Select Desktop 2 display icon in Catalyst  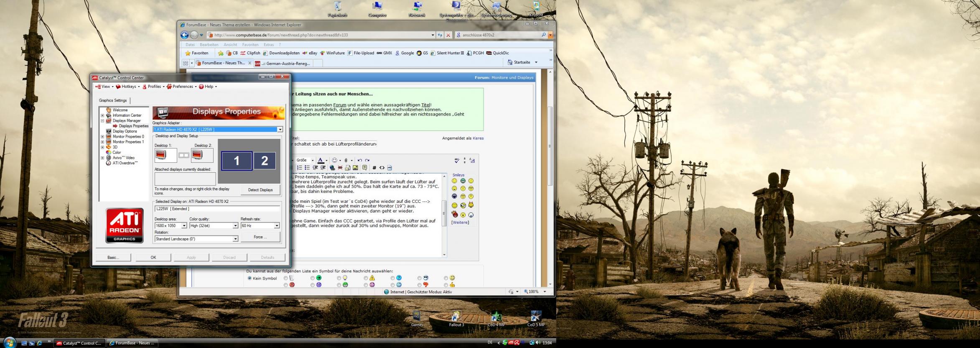click(x=202, y=155)
